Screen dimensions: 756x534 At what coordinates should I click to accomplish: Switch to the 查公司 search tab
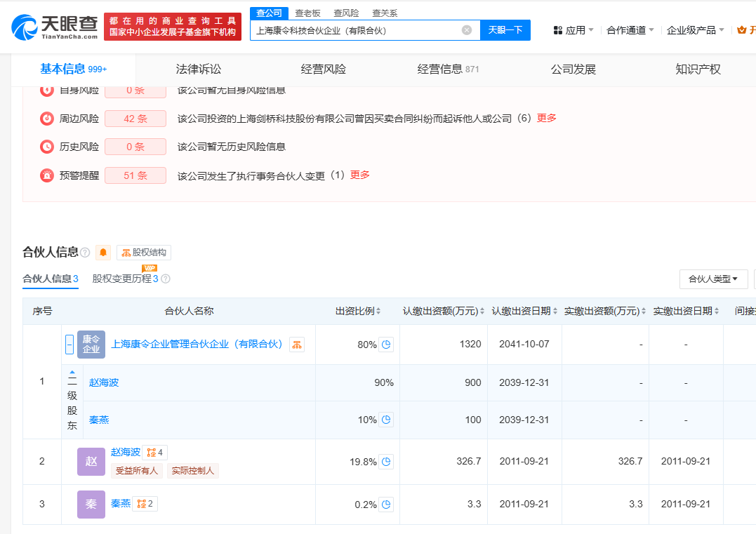point(269,13)
